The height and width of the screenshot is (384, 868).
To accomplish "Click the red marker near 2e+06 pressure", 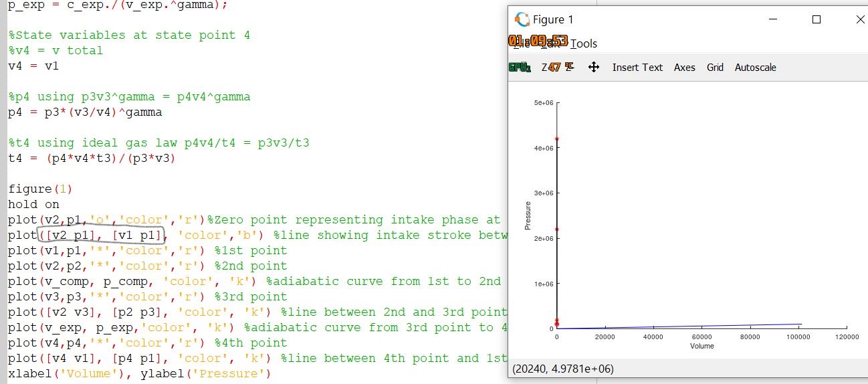I will tap(557, 229).
